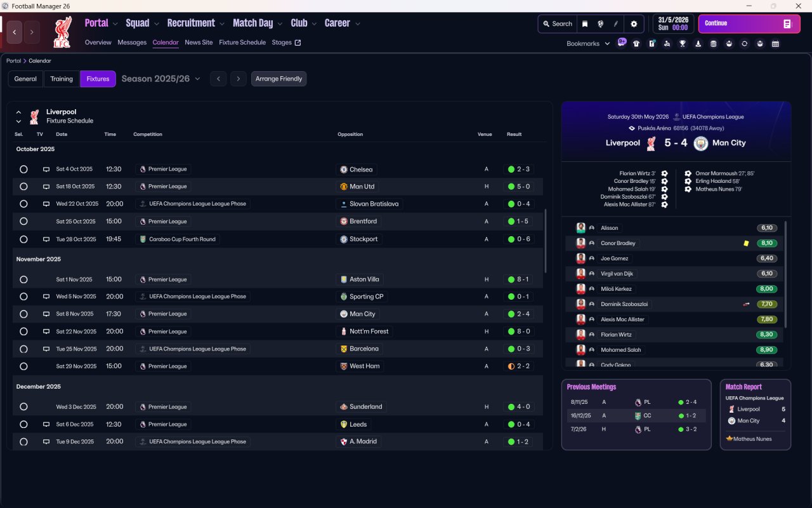812x508 pixels.
Task: Select the radio button for Aston Villa fixture
Action: (23, 279)
